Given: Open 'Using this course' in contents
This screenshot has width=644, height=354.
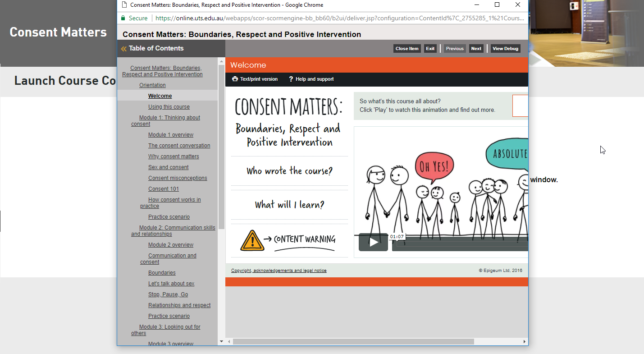Looking at the screenshot, I should coord(169,107).
